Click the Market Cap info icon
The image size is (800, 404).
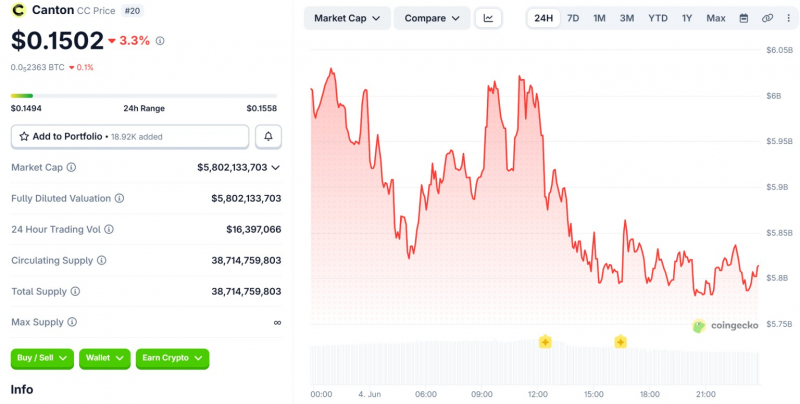(71, 167)
